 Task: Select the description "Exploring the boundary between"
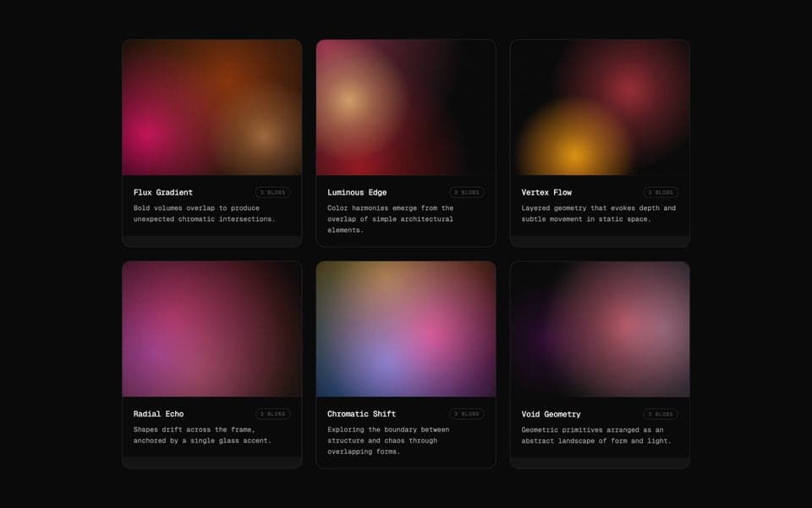coord(388,429)
